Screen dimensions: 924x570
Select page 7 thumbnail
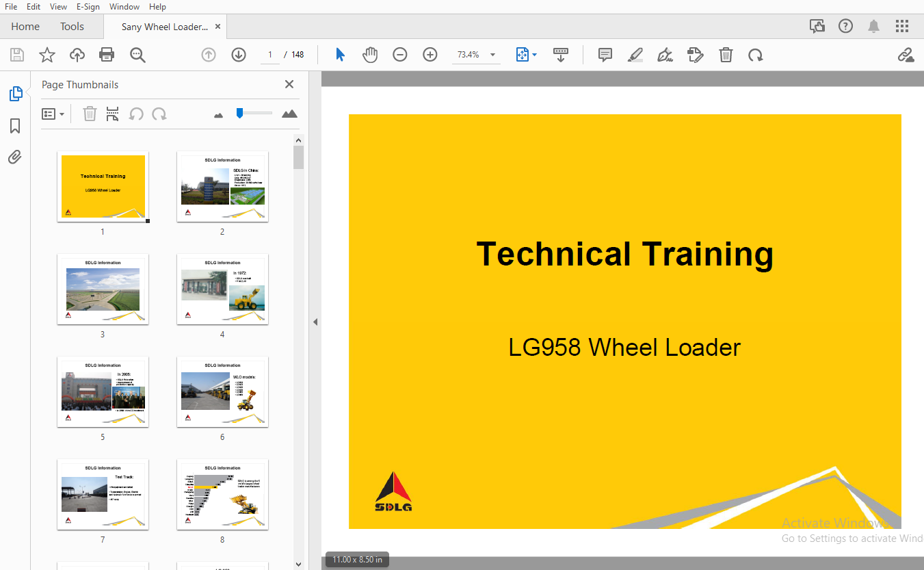(x=103, y=495)
